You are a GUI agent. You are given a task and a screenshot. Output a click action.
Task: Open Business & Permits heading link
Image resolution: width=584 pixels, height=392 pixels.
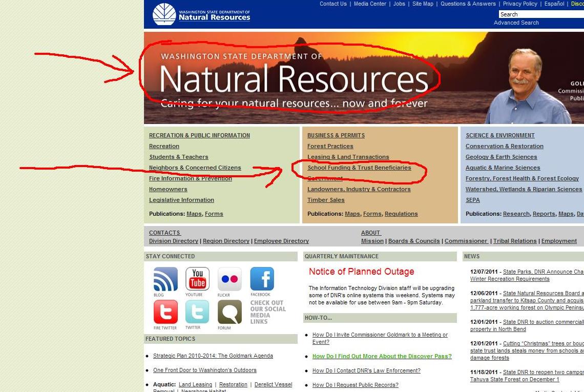336,136
